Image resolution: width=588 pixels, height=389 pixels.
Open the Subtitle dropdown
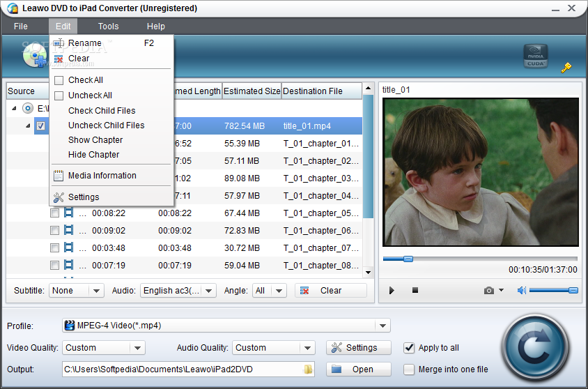[x=76, y=290]
